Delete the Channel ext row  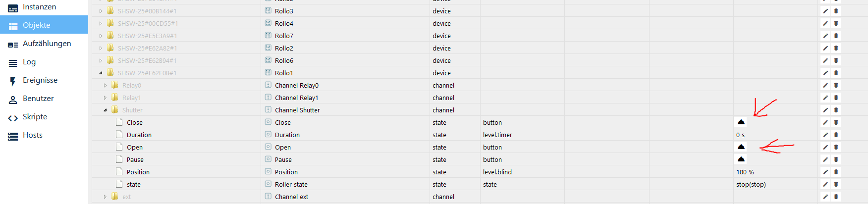click(836, 197)
